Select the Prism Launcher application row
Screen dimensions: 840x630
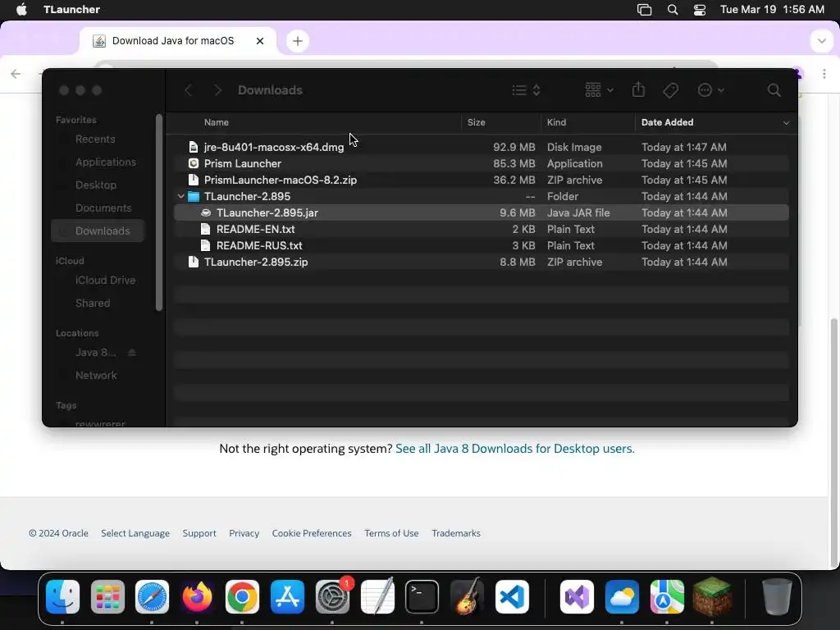(x=481, y=164)
